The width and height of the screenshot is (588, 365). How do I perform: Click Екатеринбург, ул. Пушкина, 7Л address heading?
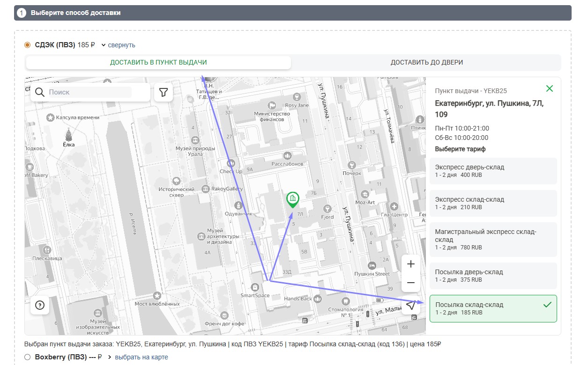tap(489, 109)
